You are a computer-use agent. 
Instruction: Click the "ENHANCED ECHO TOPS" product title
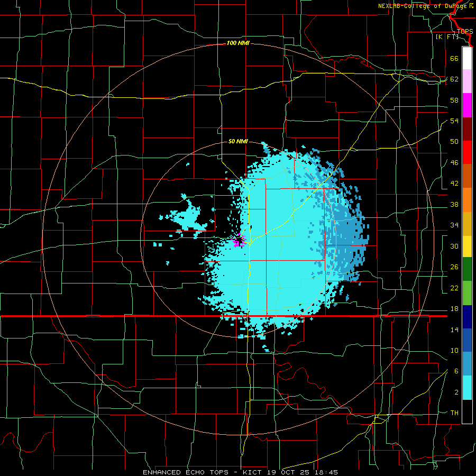(x=185, y=472)
